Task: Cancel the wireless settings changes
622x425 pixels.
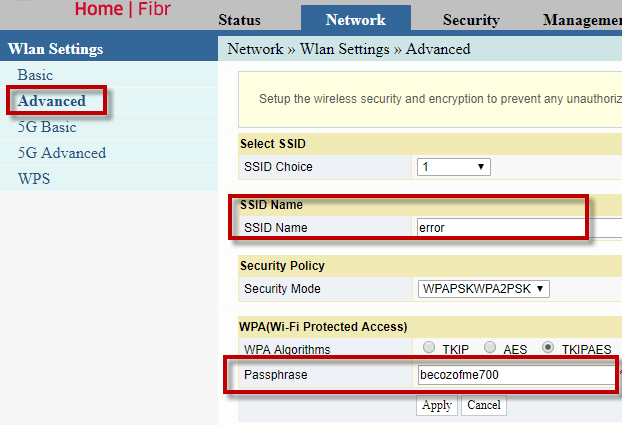Action: click(484, 405)
